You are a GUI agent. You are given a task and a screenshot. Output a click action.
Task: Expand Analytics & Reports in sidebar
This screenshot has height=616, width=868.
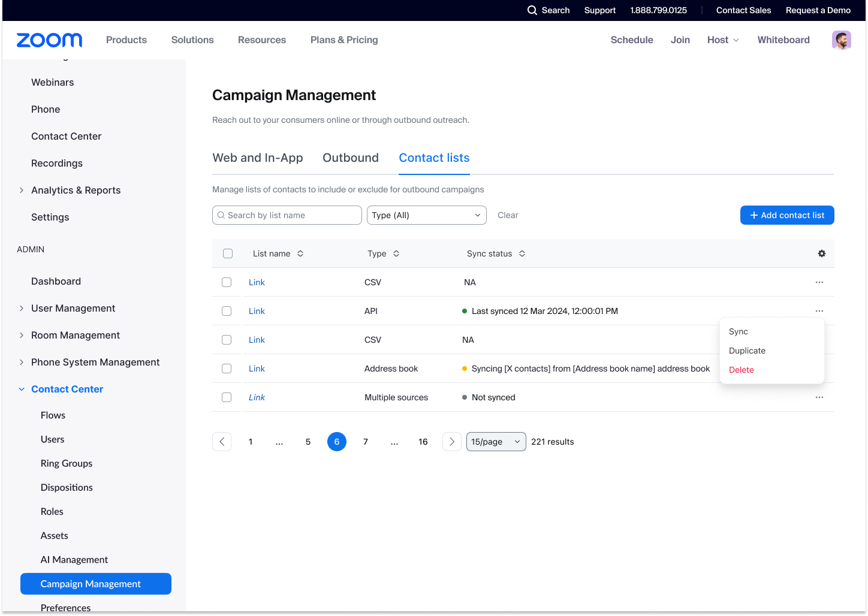22,190
